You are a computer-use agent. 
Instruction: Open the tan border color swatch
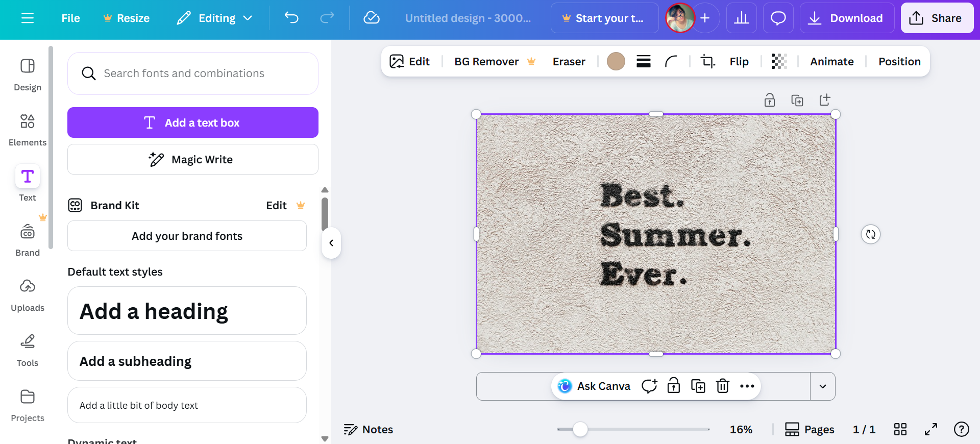pos(616,62)
